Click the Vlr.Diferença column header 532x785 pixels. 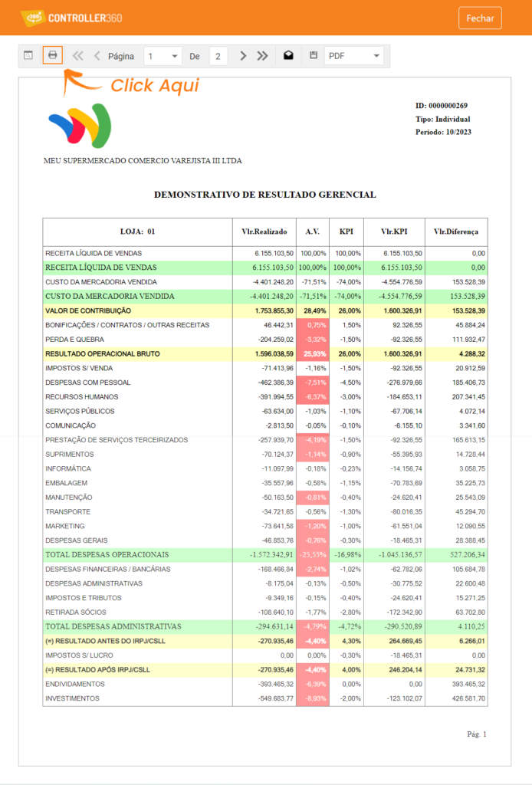(x=456, y=232)
